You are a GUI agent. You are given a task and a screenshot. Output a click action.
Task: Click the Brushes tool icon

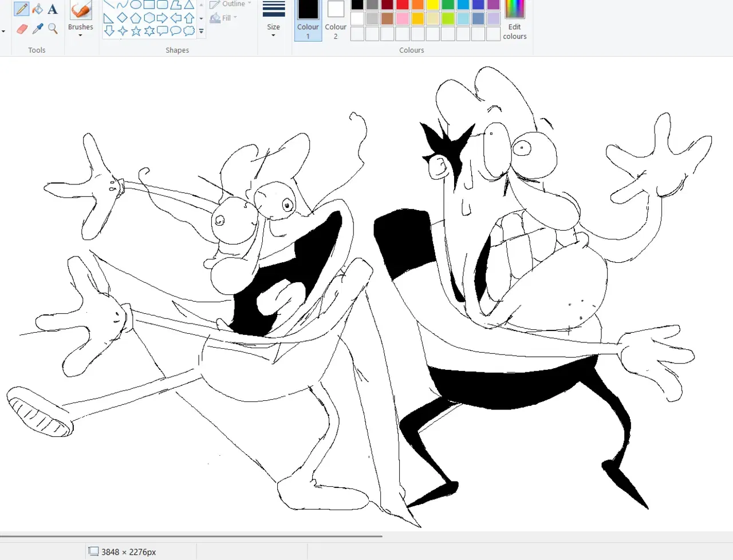(81, 10)
